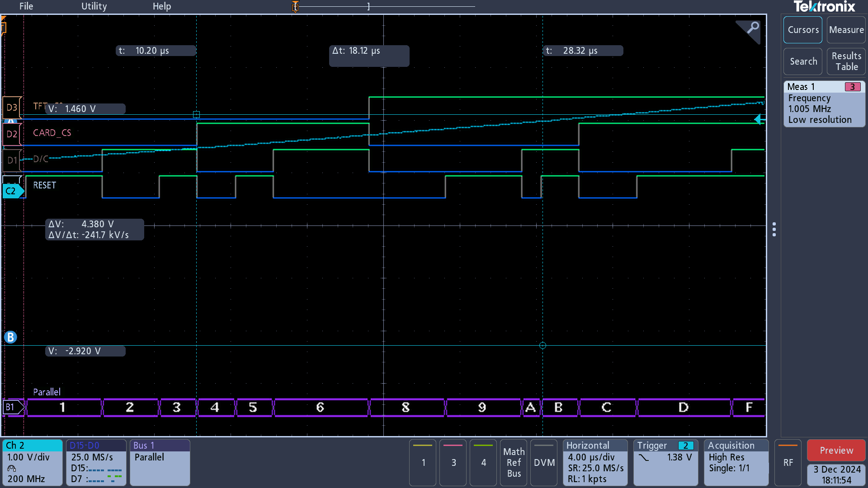Open the Ch 2 vertical settings badge
868x488 pixels.
pyautogui.click(x=32, y=463)
